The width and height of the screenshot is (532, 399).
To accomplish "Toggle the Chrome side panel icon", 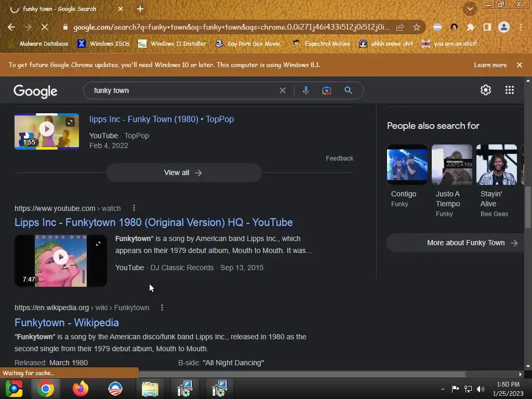I will 487,27.
